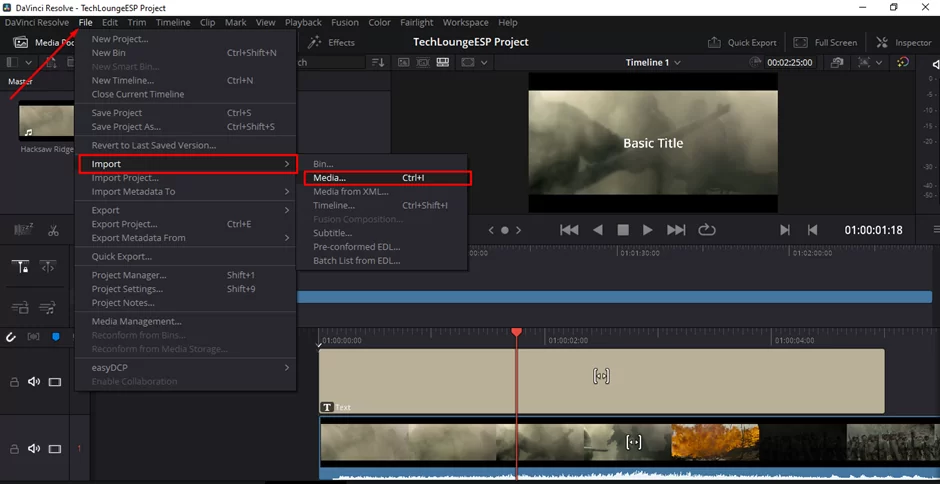The width and height of the screenshot is (940, 484).
Task: Open the Timeline 1 dropdown
Action: (x=653, y=62)
